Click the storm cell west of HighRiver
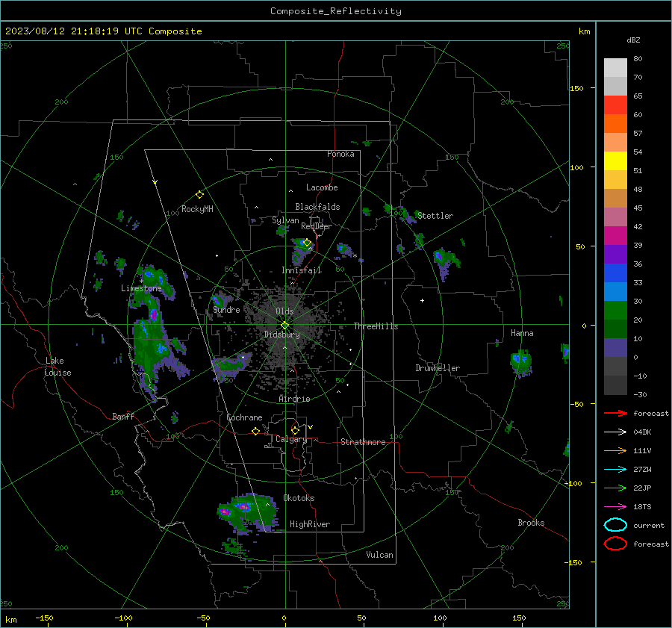This screenshot has width=672, height=628. pyautogui.click(x=248, y=512)
